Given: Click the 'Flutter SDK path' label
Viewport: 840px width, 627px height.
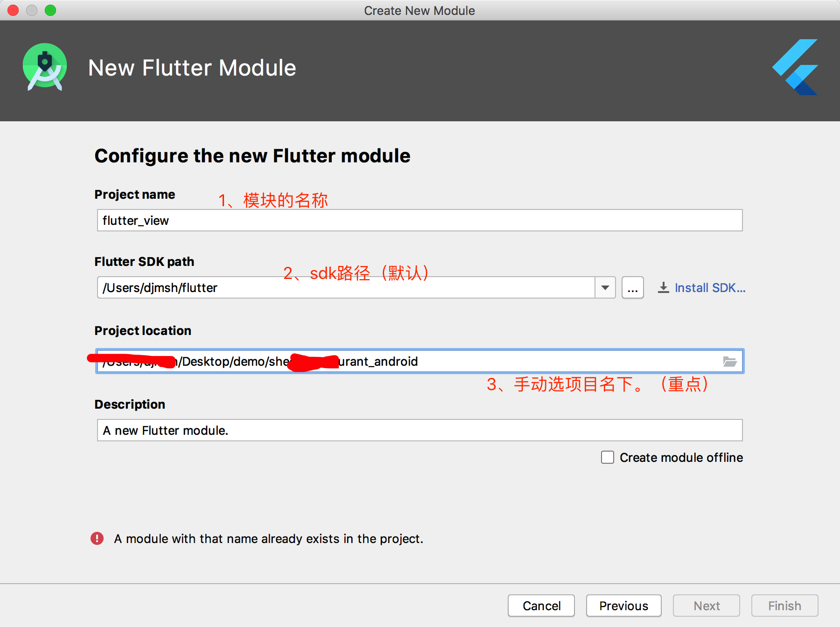Looking at the screenshot, I should coord(144,262).
